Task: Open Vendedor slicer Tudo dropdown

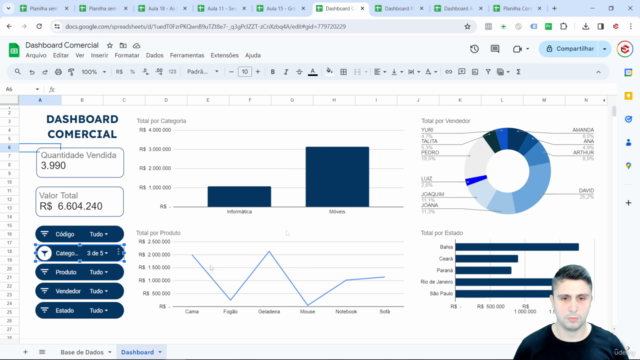Action: coord(99,291)
